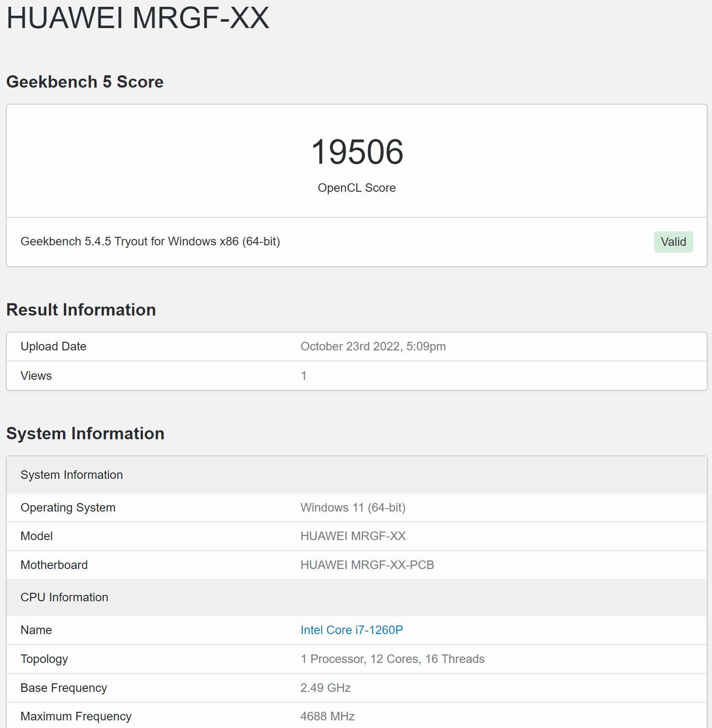Viewport: 712px width, 728px height.
Task: Select the 2.49 GHz base frequency value
Action: [325, 688]
